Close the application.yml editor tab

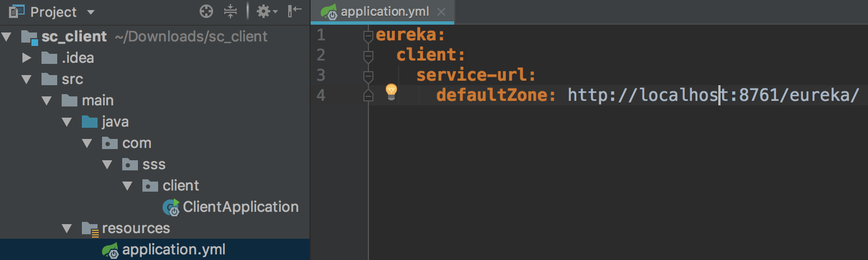pos(441,12)
